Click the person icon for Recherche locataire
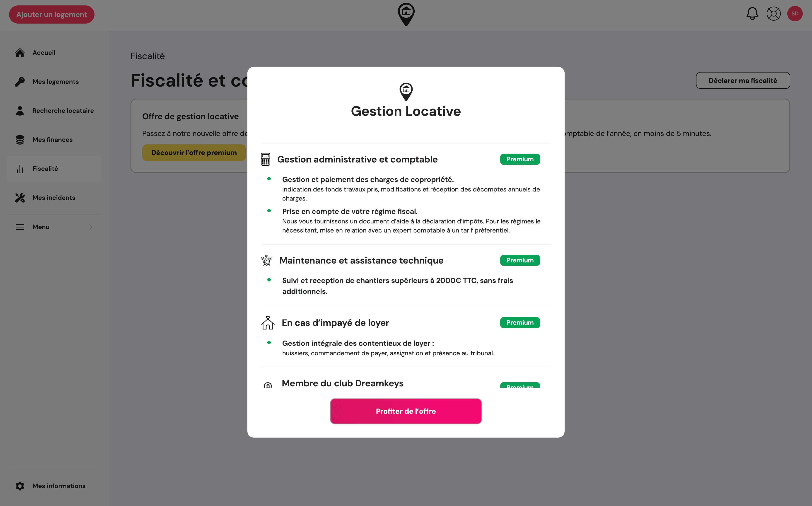The height and width of the screenshot is (506, 812). pyautogui.click(x=20, y=110)
